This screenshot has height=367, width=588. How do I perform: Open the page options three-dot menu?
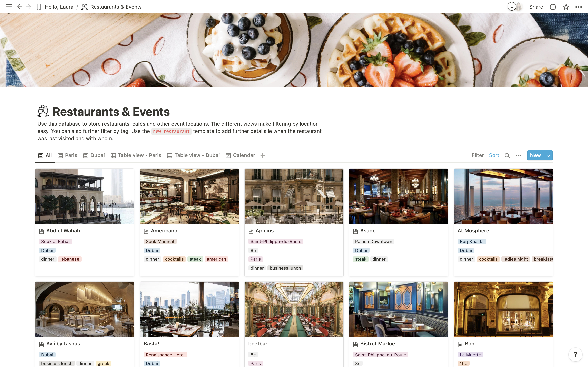coord(579,7)
